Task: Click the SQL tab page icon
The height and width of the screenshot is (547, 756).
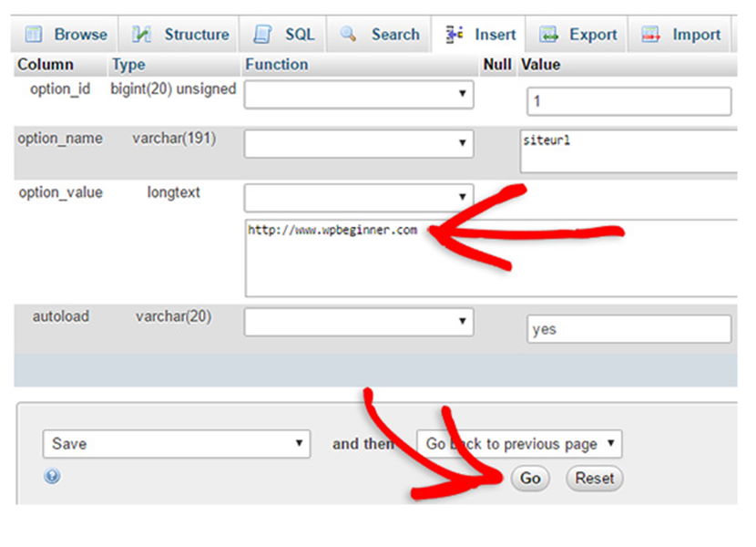Action: (x=263, y=34)
